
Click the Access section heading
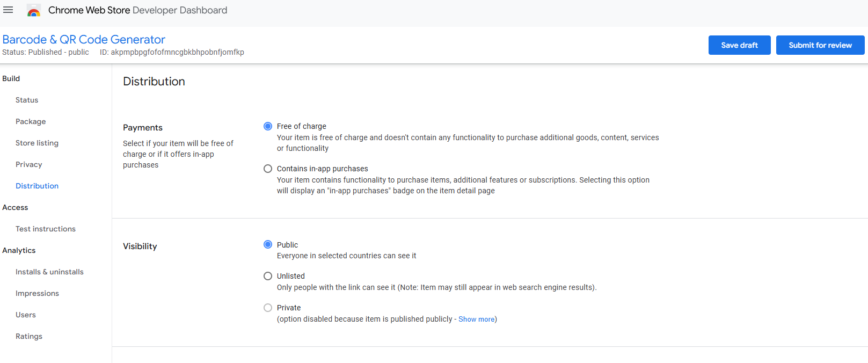15,207
